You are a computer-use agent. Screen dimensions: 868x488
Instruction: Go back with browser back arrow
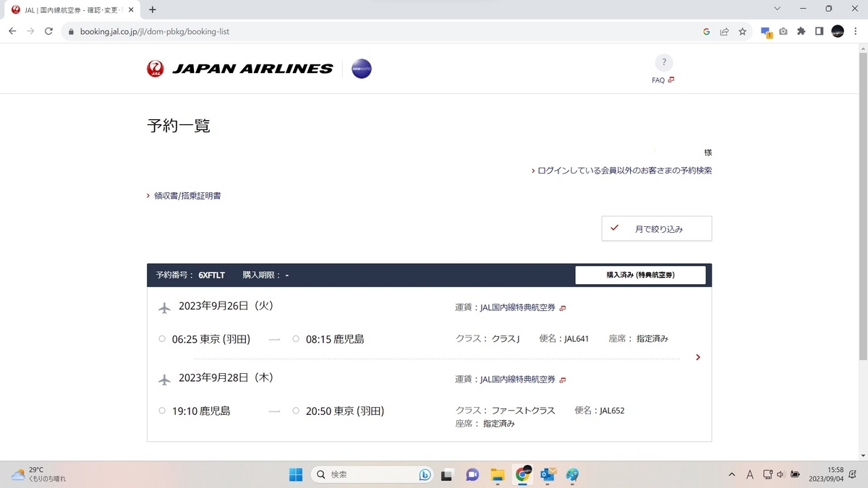click(x=12, y=32)
